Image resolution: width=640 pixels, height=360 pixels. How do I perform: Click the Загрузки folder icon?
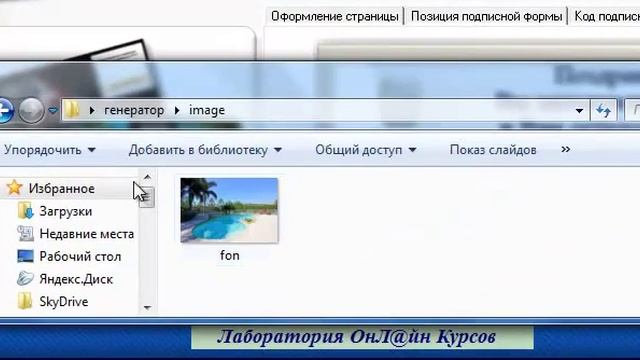(x=25, y=211)
